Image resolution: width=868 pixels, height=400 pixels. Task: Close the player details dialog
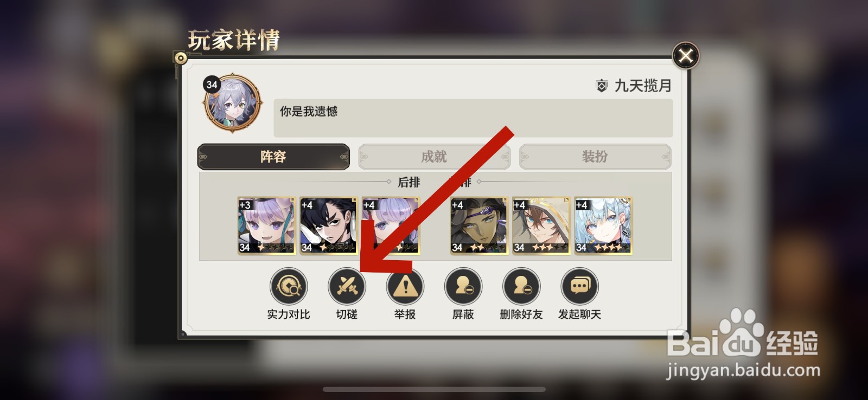click(686, 55)
